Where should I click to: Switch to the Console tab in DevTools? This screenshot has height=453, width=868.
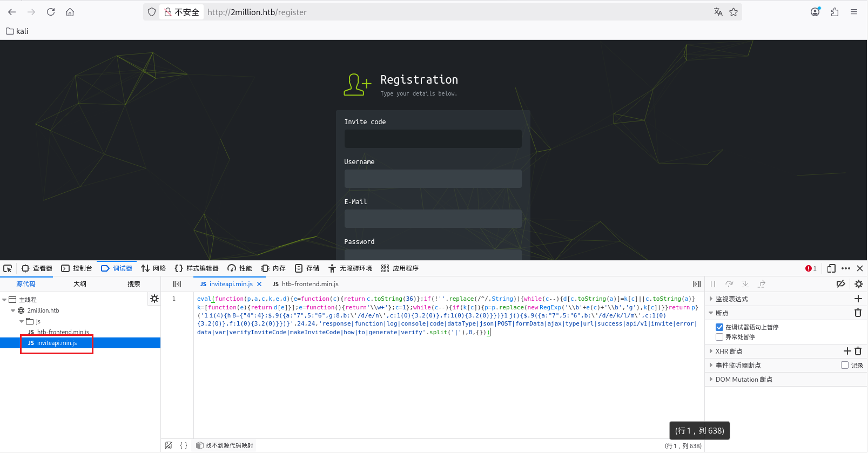77,268
